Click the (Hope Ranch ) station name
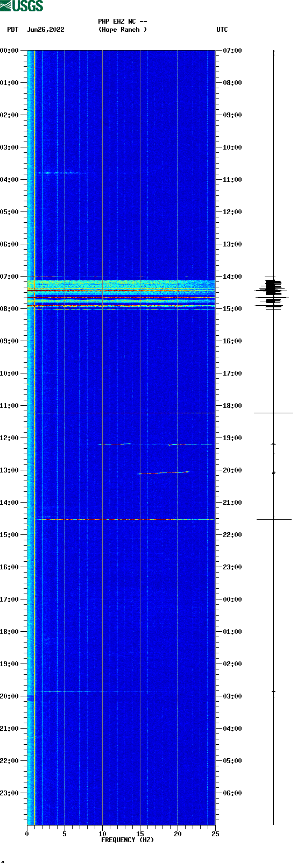 click(123, 30)
